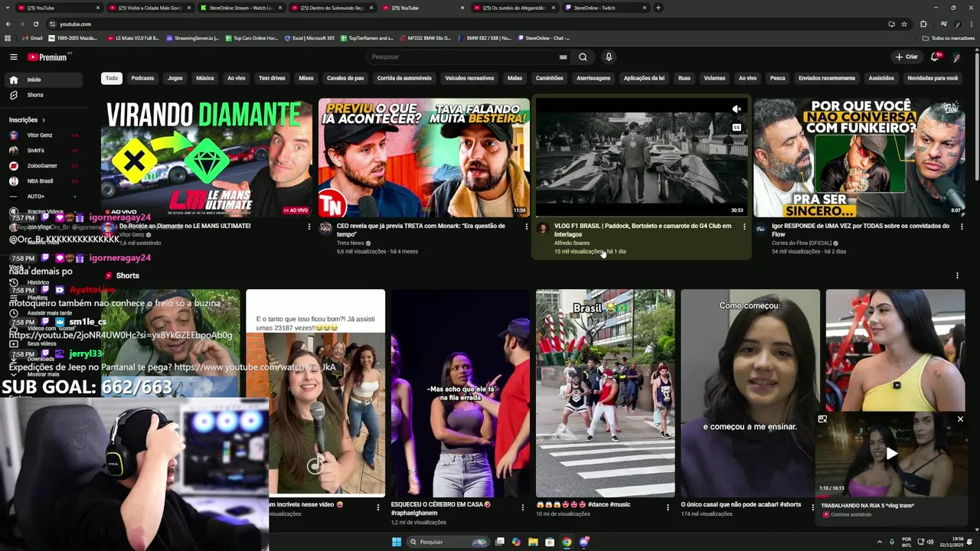Click the Criar button
The height and width of the screenshot is (551, 980).
tap(906, 57)
